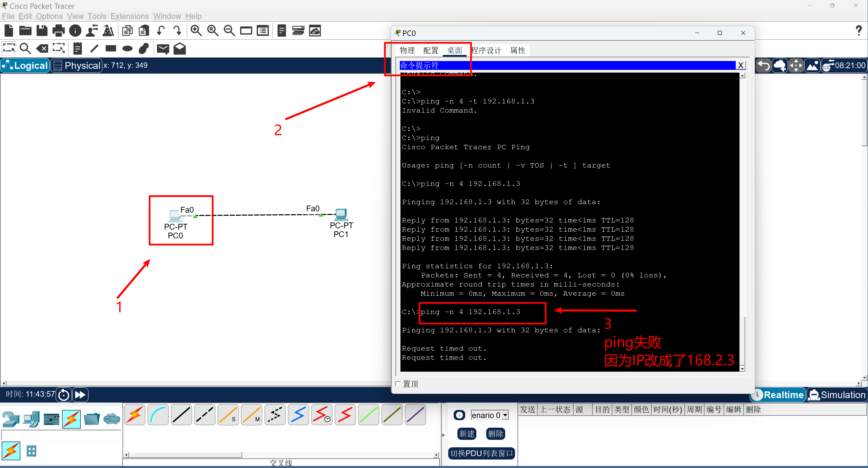Zoom out of the workspace
The height and width of the screenshot is (468, 868).
(229, 31)
